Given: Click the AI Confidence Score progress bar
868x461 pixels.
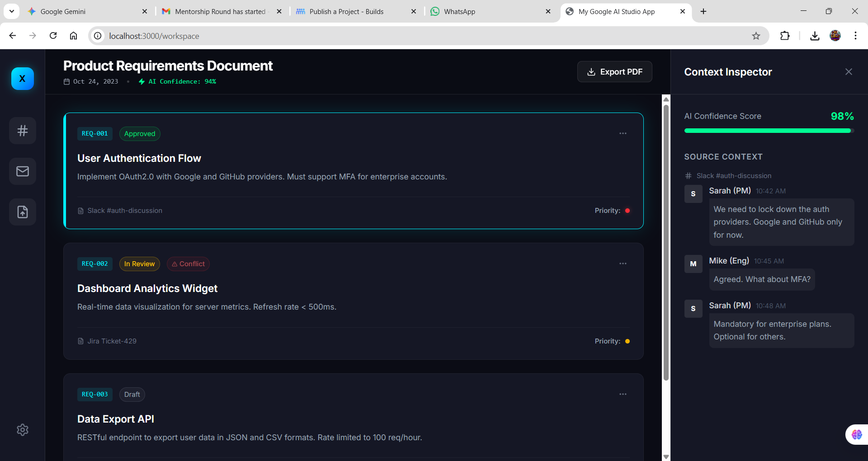Looking at the screenshot, I should [769, 131].
